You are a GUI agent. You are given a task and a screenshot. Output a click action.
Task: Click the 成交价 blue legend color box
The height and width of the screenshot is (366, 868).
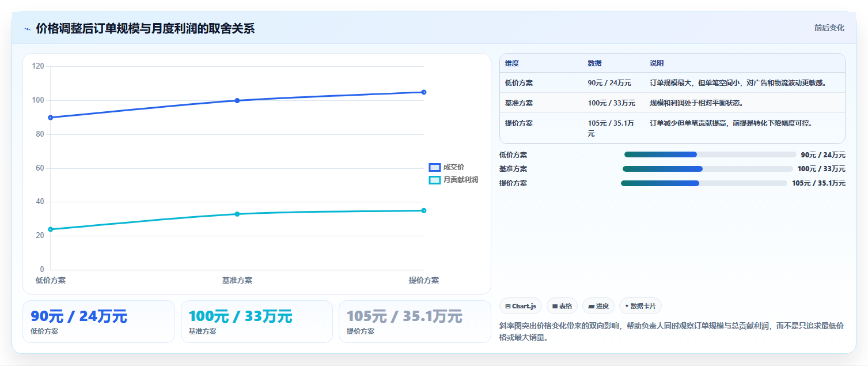tap(435, 167)
